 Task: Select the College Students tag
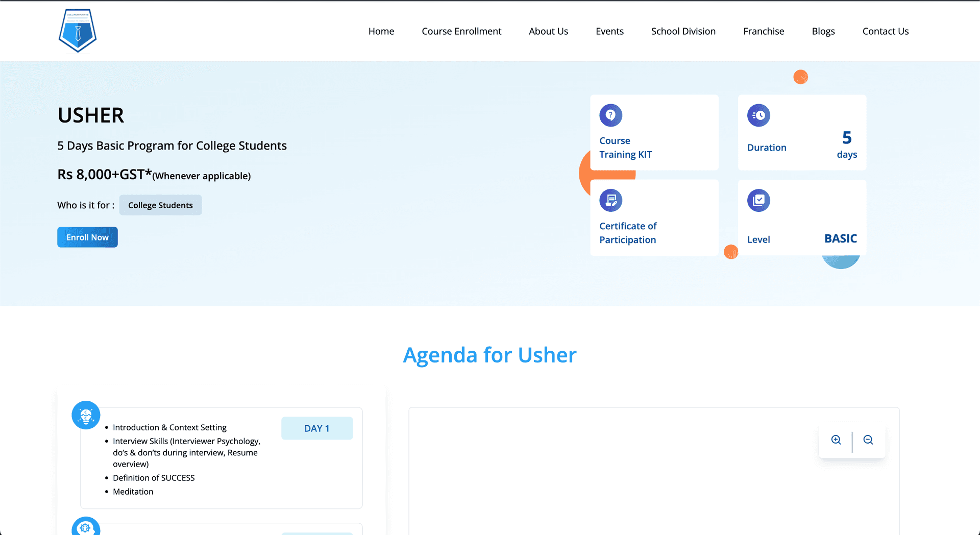[160, 205]
